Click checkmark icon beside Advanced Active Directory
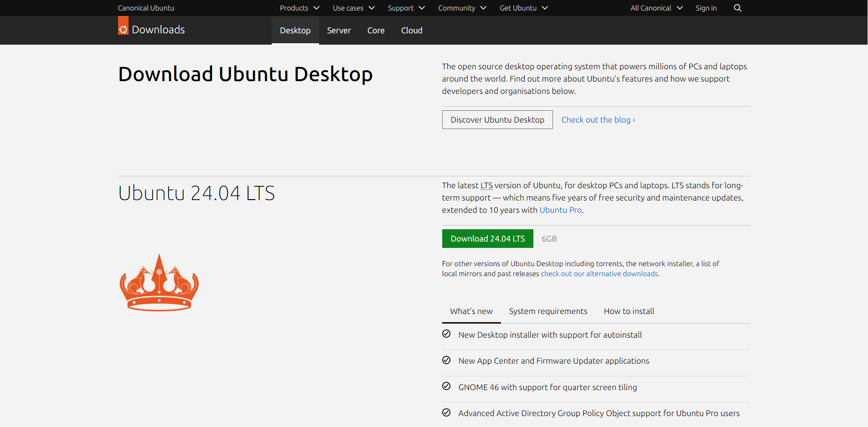868x427 pixels. pyautogui.click(x=446, y=412)
